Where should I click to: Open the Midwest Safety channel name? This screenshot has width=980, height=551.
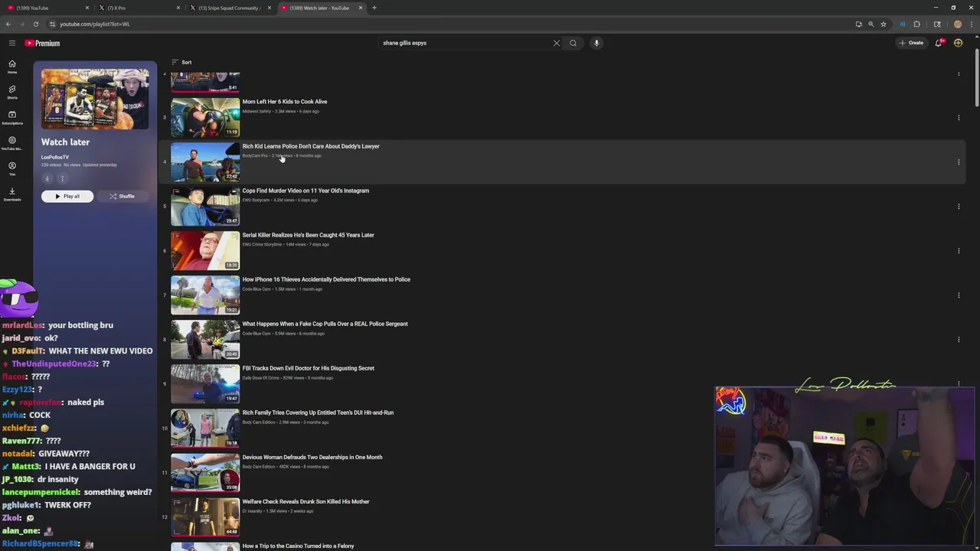[256, 111]
